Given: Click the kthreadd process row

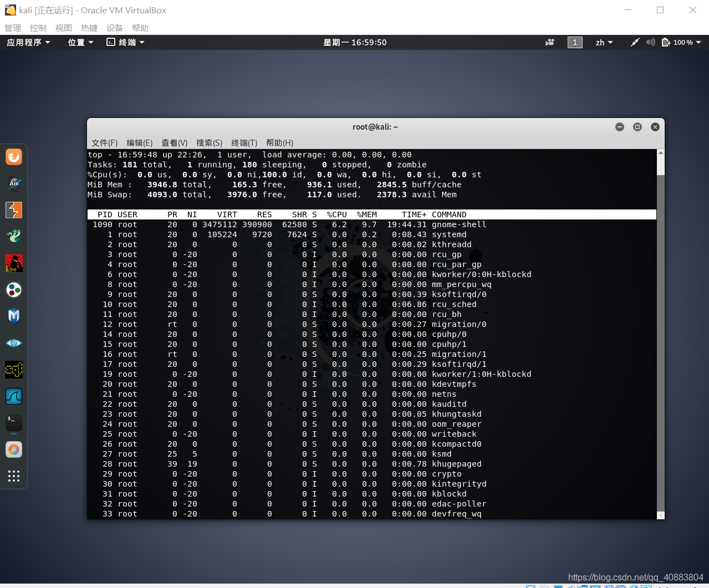Looking at the screenshot, I should (x=371, y=244).
